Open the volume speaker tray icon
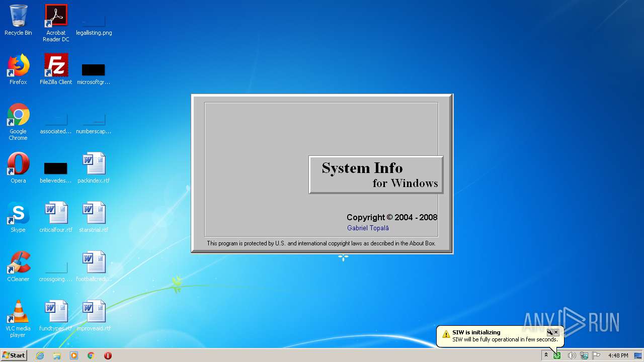This screenshot has height=362, width=644. (572, 355)
